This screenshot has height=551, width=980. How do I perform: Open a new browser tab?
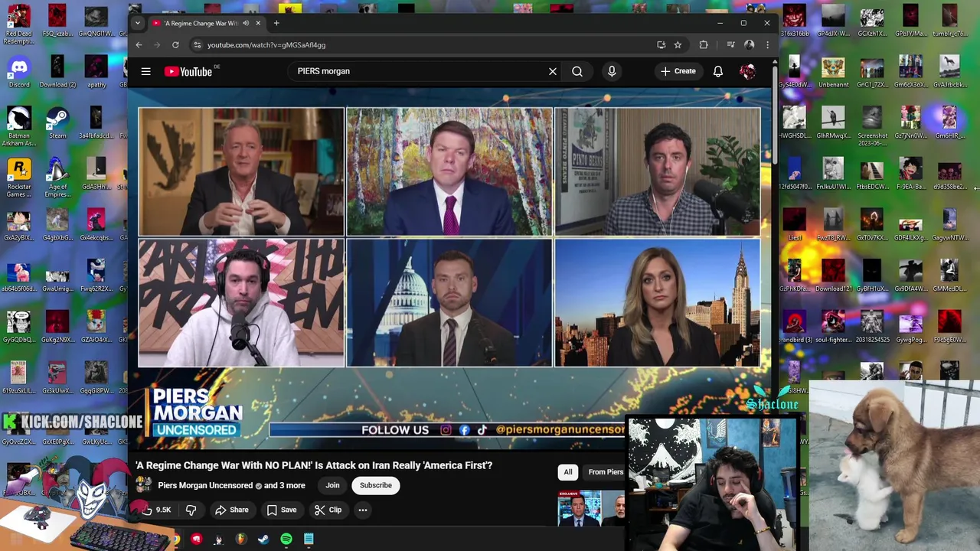click(x=276, y=23)
